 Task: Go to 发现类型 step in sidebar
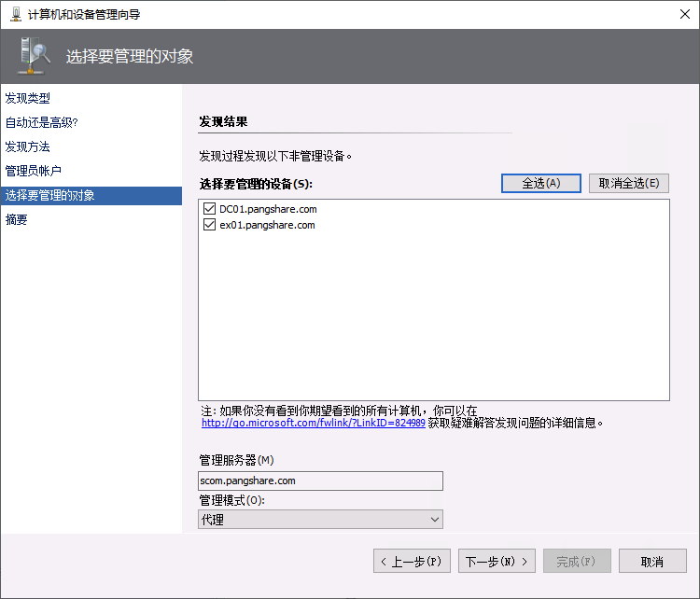click(28, 98)
